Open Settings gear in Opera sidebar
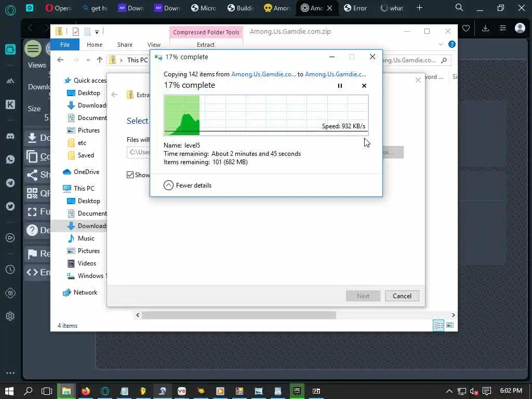This screenshot has width=532, height=399. coord(10,316)
